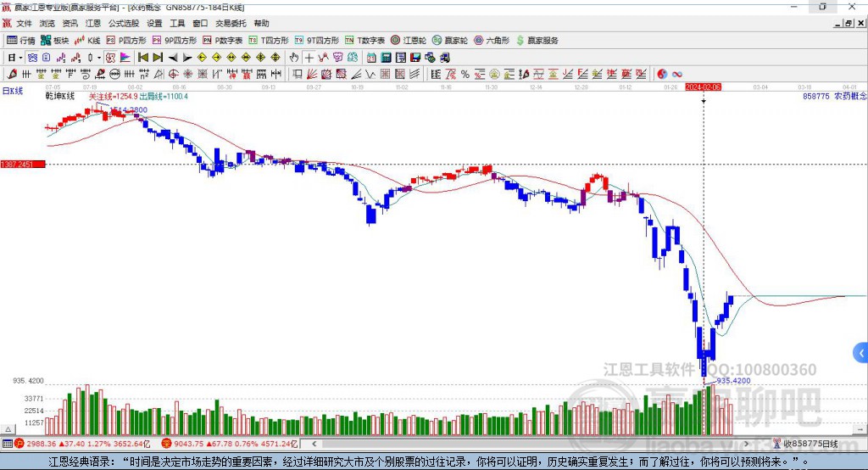Open the 六角形 hexagon tool

[x=492, y=41]
